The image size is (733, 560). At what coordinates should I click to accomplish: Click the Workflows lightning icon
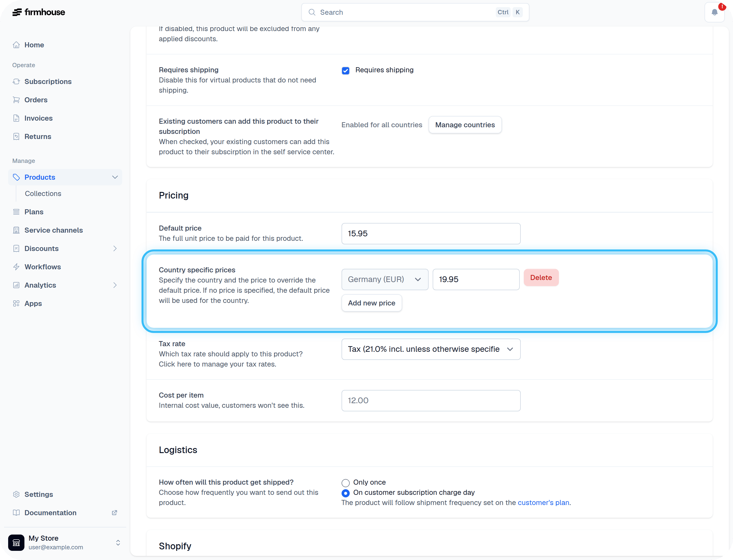point(16,267)
